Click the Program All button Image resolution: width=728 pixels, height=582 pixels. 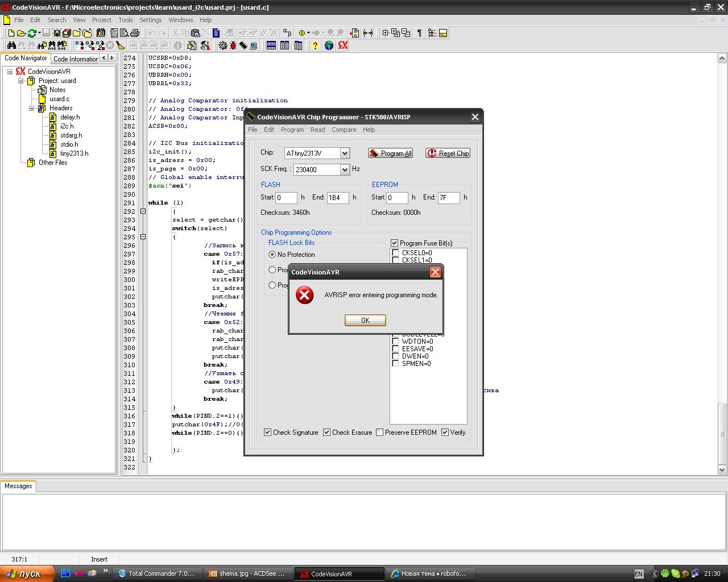(390, 153)
